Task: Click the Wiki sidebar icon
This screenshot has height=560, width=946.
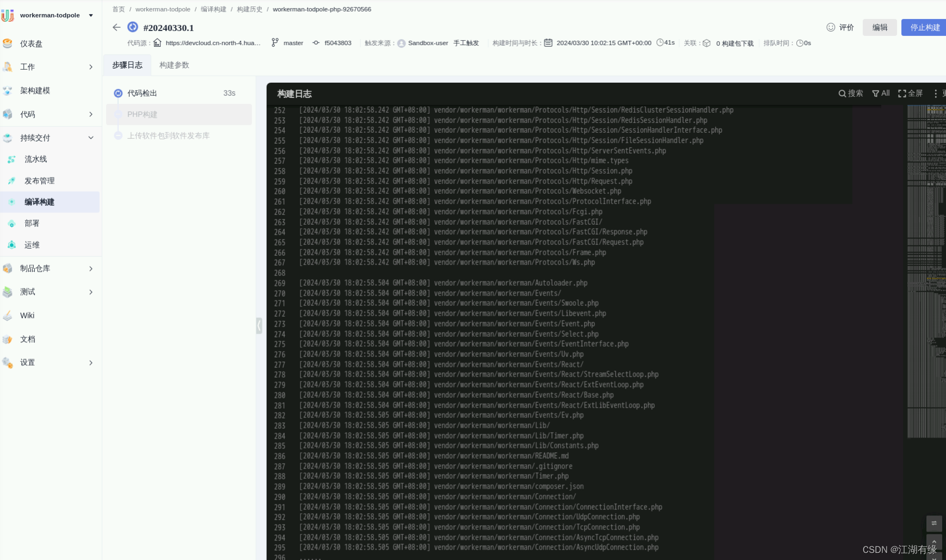Action: (x=8, y=316)
